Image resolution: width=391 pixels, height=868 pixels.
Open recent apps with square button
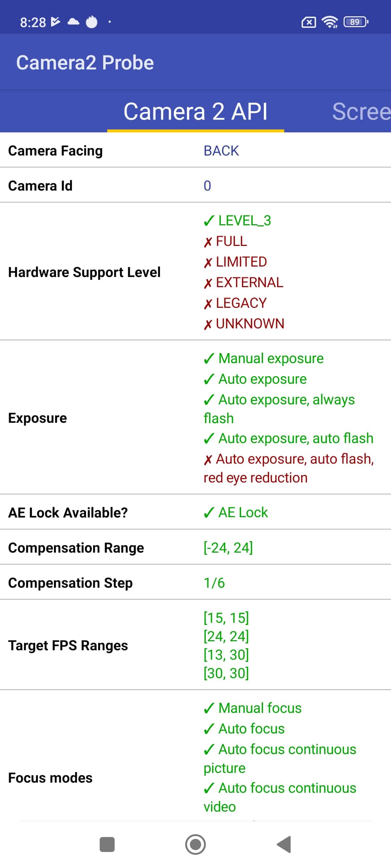(x=107, y=844)
